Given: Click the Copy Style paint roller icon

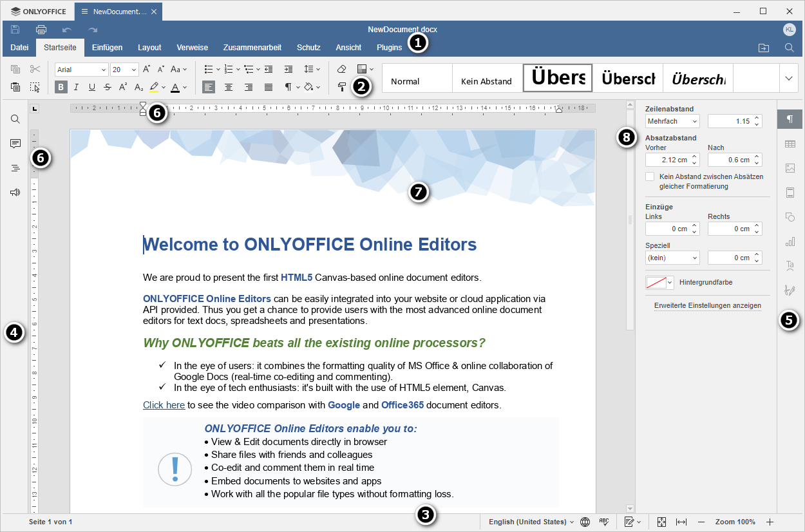Looking at the screenshot, I should (x=342, y=87).
